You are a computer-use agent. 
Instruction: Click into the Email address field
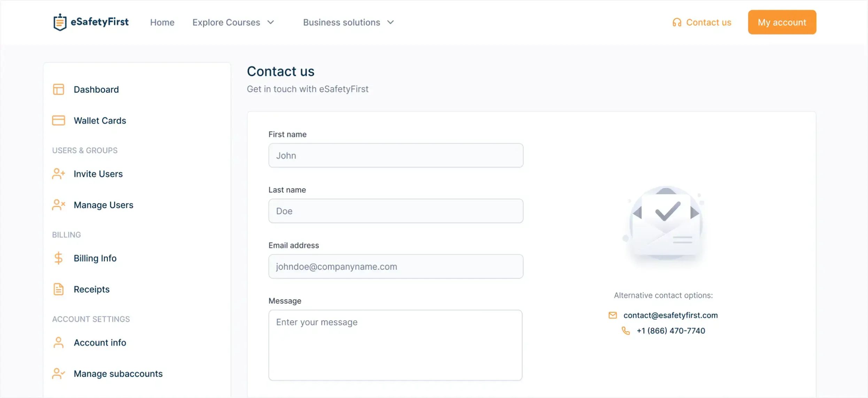396,266
